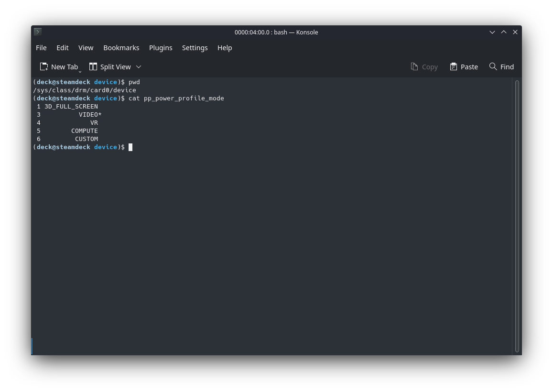Click the Copy toolbar button
This screenshot has height=392, width=553.
click(x=424, y=66)
